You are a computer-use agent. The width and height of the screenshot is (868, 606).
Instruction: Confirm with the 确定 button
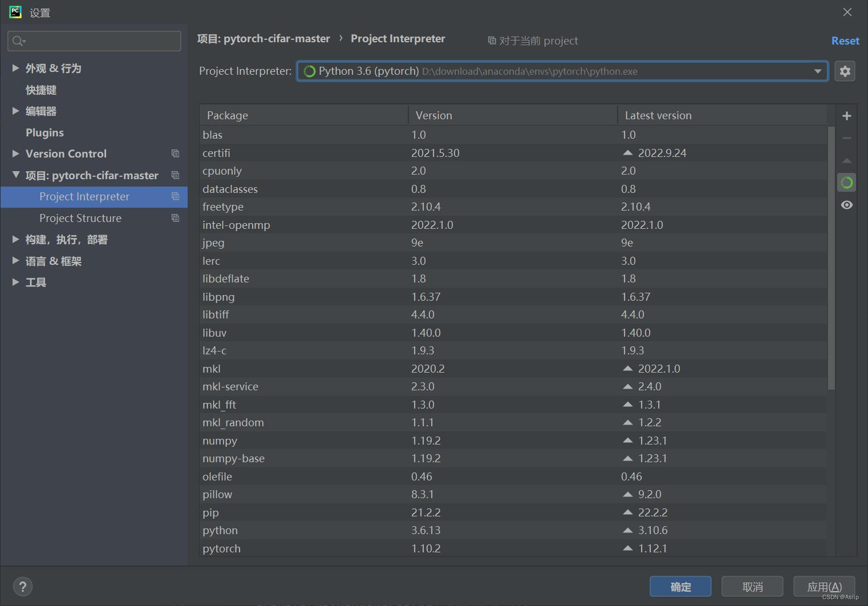click(x=680, y=587)
